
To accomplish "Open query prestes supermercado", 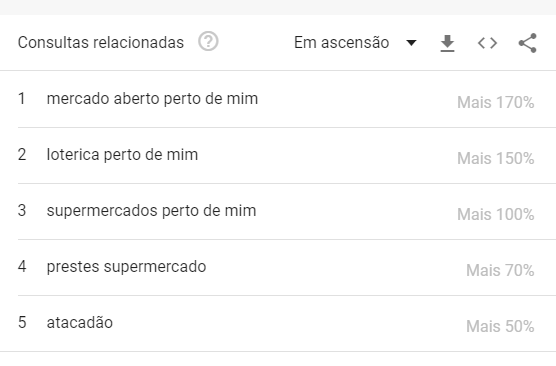I will click(126, 267).
